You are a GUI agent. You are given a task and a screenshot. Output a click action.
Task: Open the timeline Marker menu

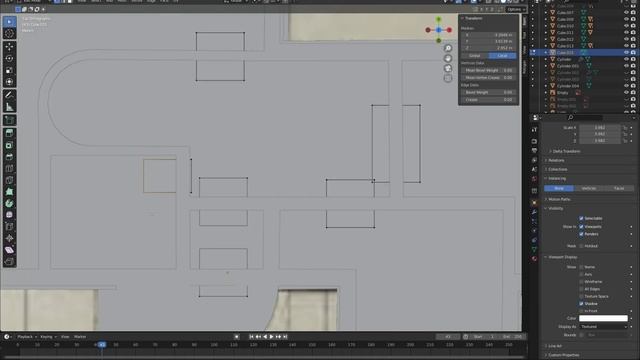[x=80, y=337]
